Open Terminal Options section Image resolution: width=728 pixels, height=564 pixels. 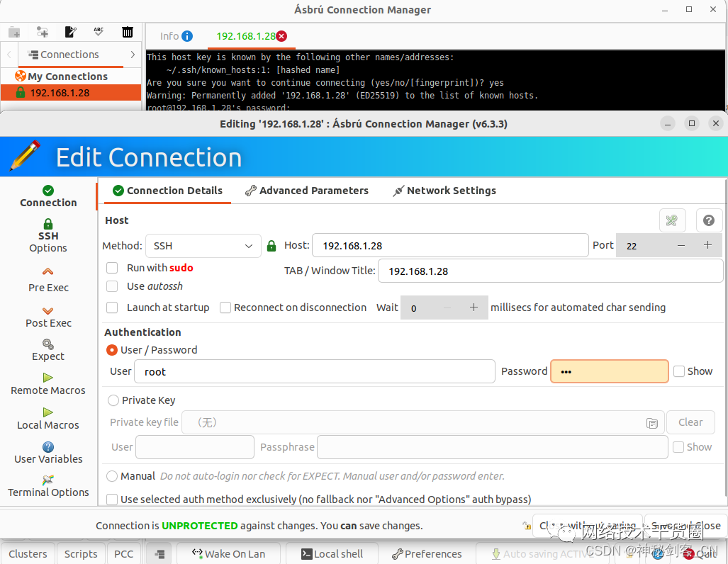coord(48,486)
